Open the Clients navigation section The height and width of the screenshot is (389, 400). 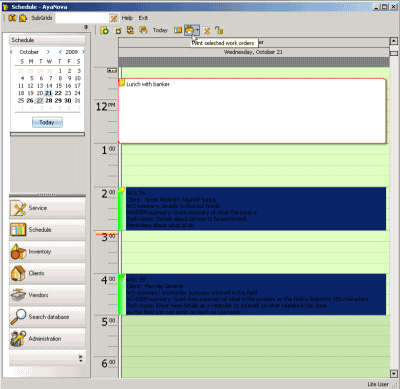[47, 273]
